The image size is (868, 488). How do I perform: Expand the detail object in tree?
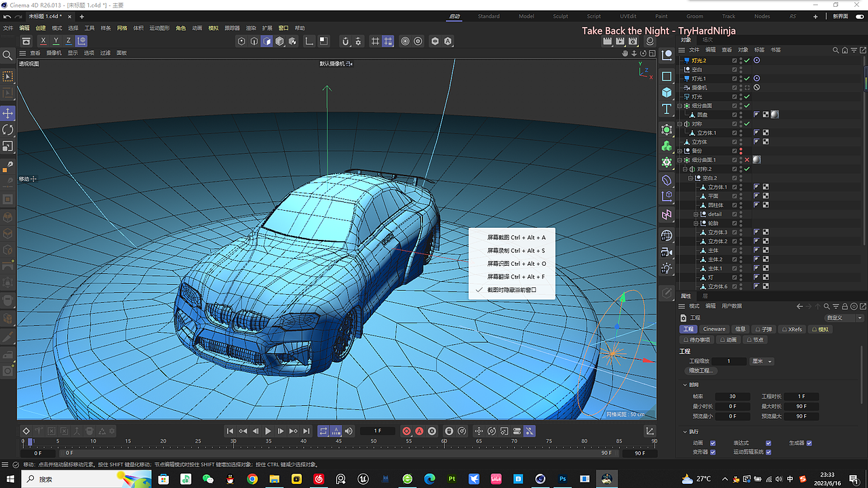pos(696,214)
